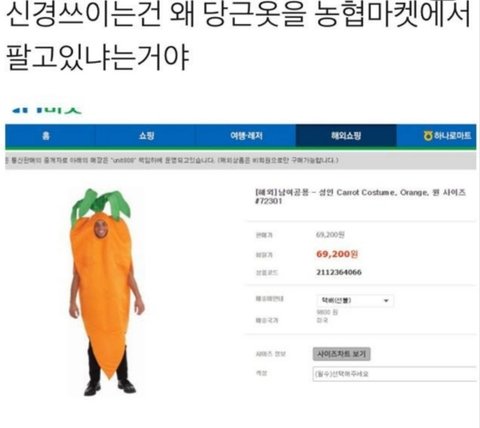The height and width of the screenshot is (428, 480).
Task: Open the (필수)선택해주세요 option selector
Action: [x=394, y=374]
